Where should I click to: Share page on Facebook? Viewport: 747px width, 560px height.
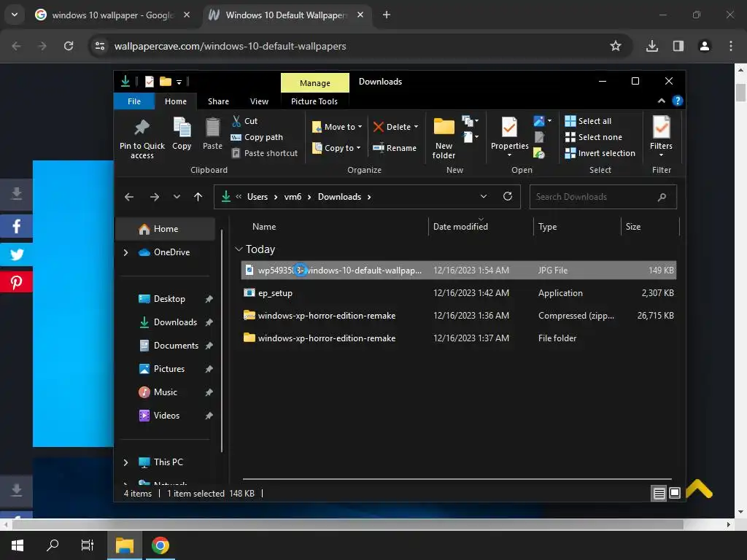(16, 226)
